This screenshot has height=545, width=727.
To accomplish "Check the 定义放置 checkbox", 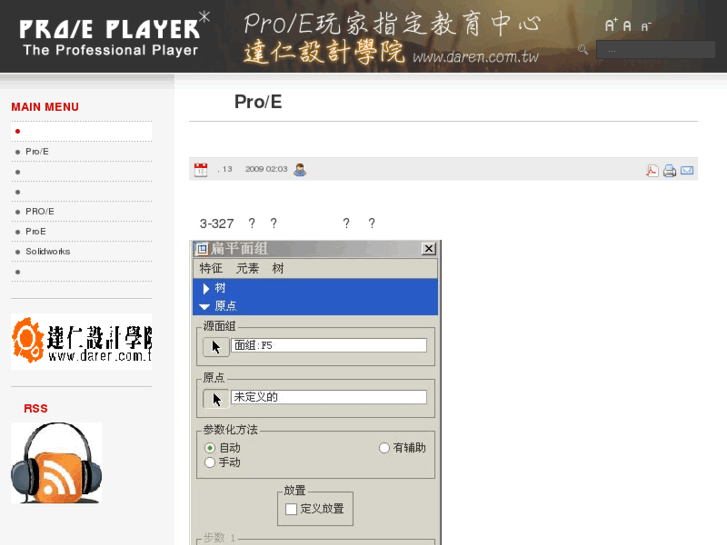I will point(291,509).
